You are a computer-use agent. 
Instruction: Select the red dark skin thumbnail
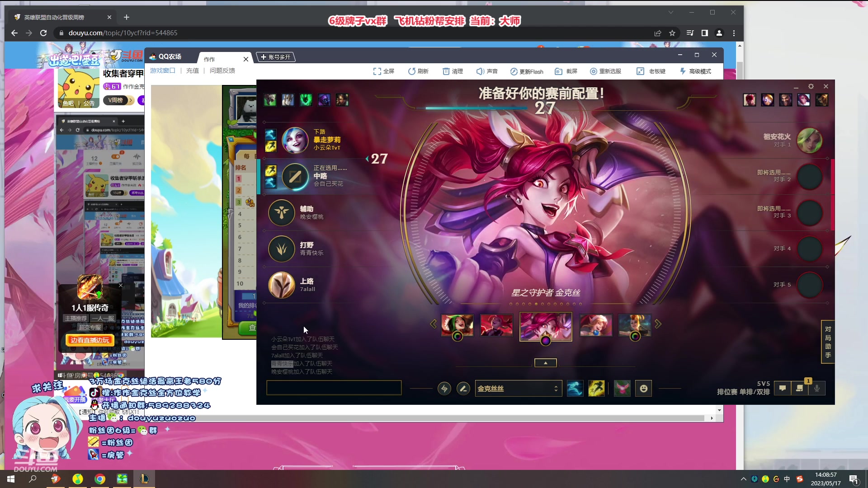pos(496,325)
